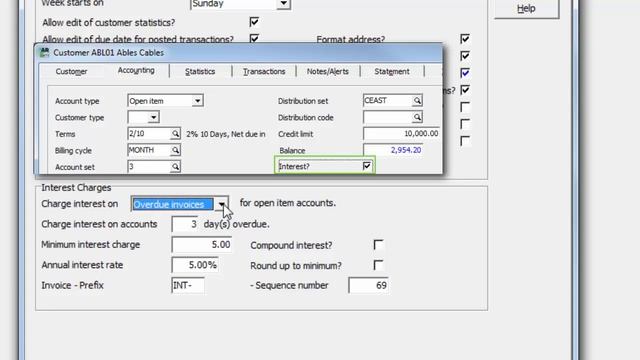Screen dimensions: 640x360
Task: Enable Round up to minimum? checkbox
Action: tap(378, 265)
